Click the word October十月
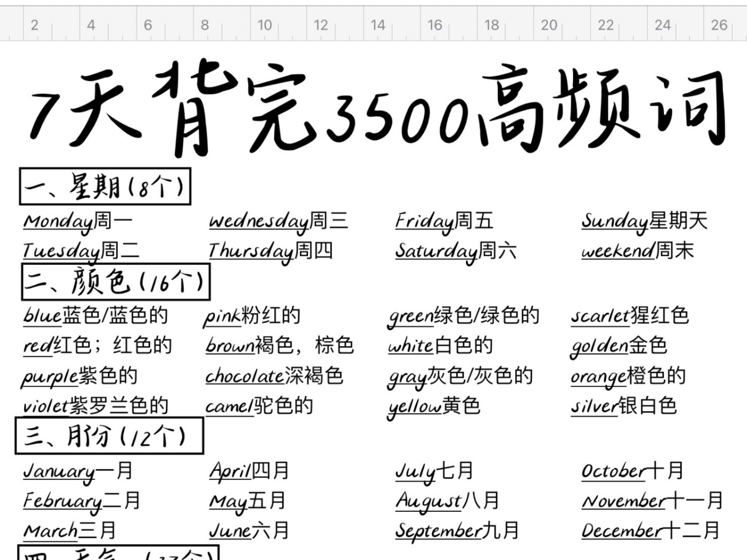This screenshot has height=560, width=747. click(632, 471)
